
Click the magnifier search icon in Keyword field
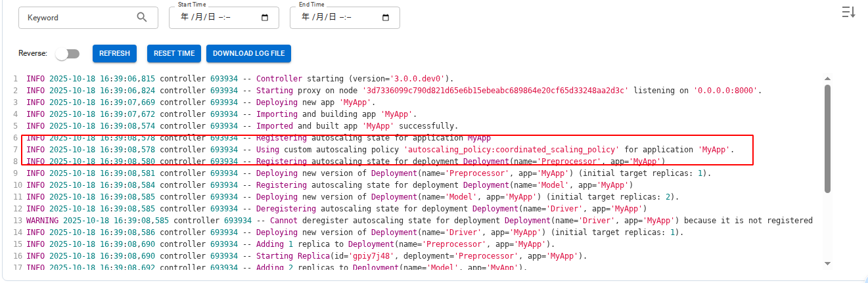142,18
